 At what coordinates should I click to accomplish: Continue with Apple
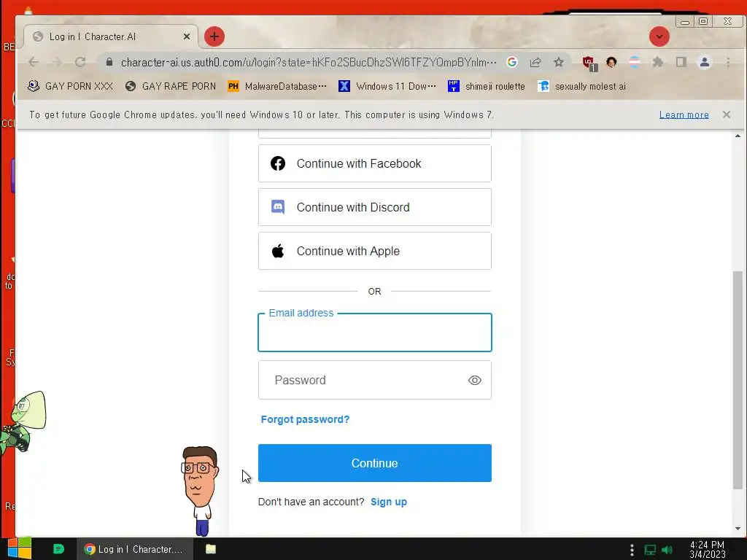375,251
